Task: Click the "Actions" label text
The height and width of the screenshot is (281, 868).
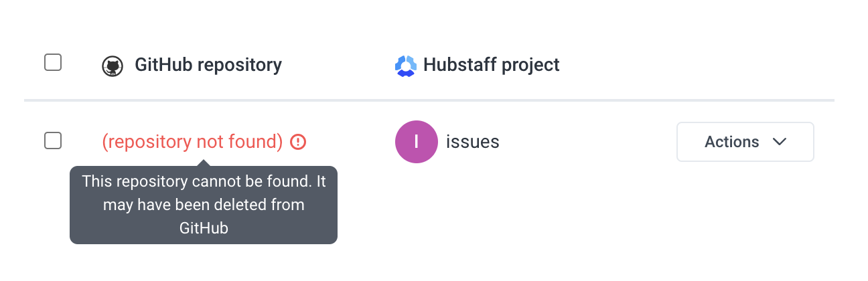Action: tap(732, 142)
